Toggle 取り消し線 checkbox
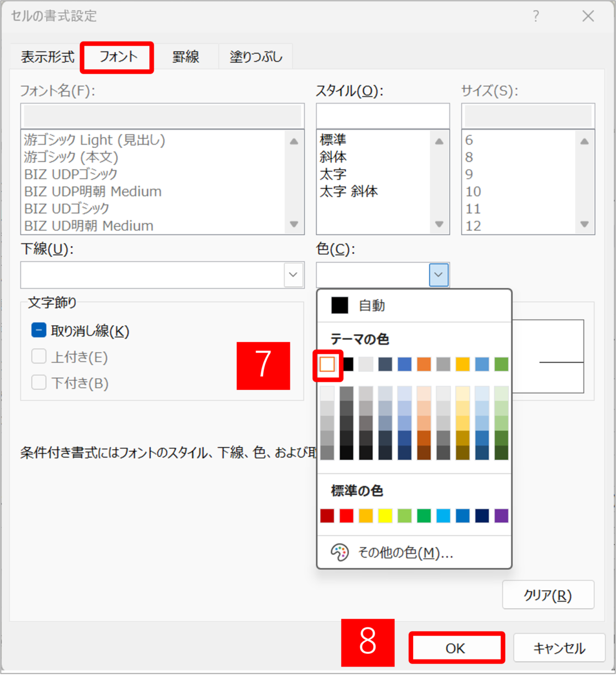Screen dimensions: 616x686 point(39,331)
